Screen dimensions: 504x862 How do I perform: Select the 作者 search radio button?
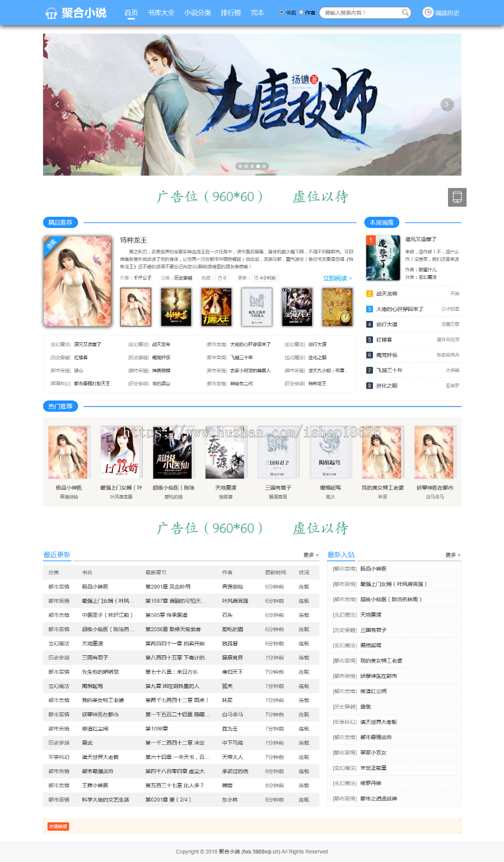pyautogui.click(x=301, y=12)
